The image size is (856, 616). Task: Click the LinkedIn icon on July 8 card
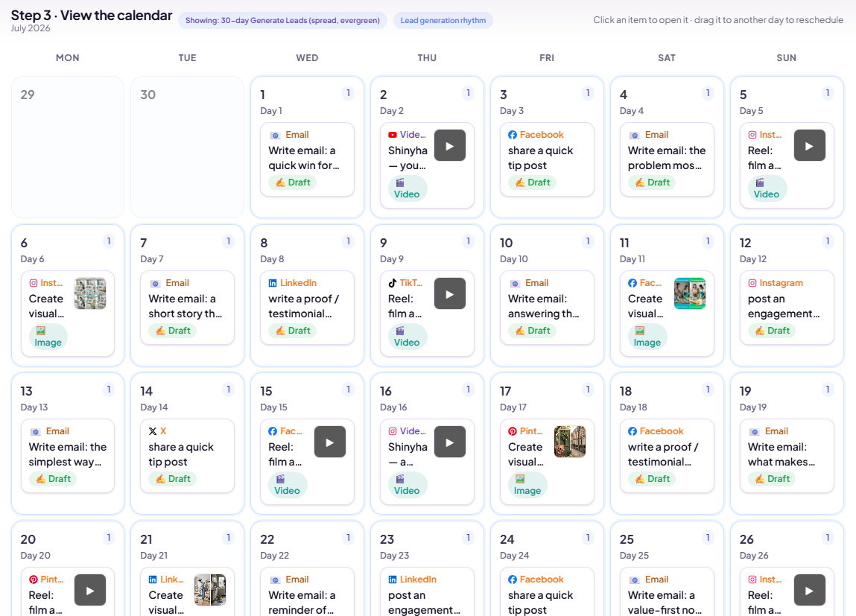(273, 283)
